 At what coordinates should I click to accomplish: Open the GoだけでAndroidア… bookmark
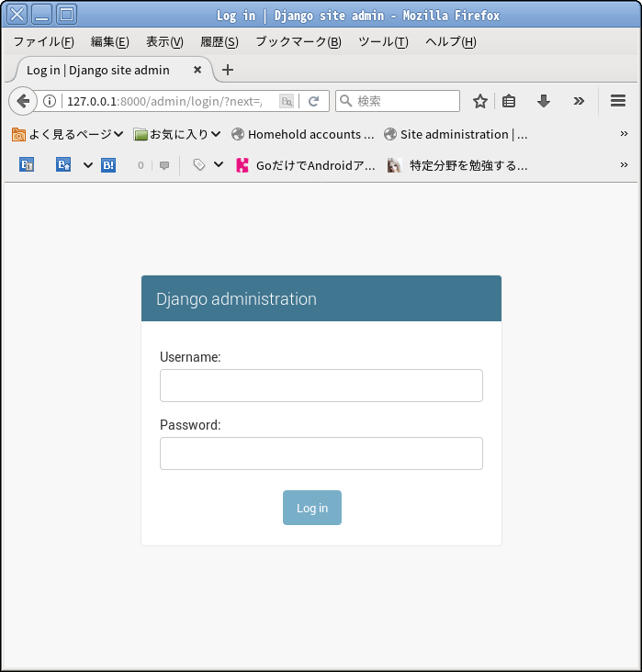click(306, 165)
